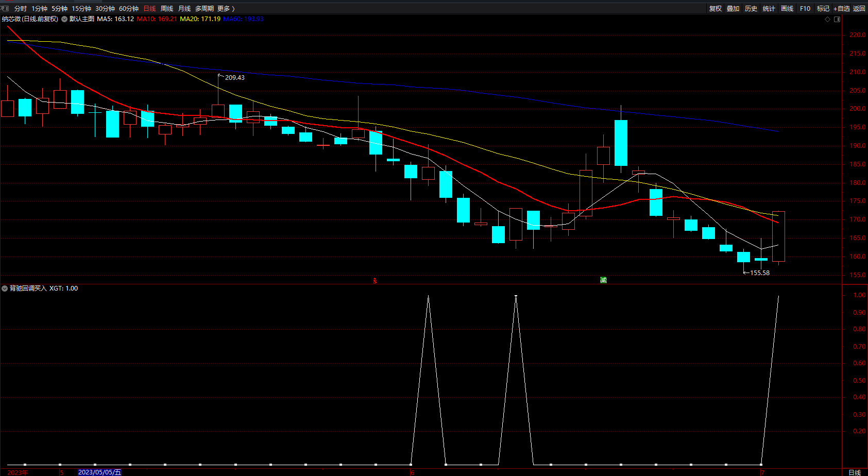Viewport: 868px width, 476px height.
Task: Click the 155.0 price axis label
Action: click(857, 275)
